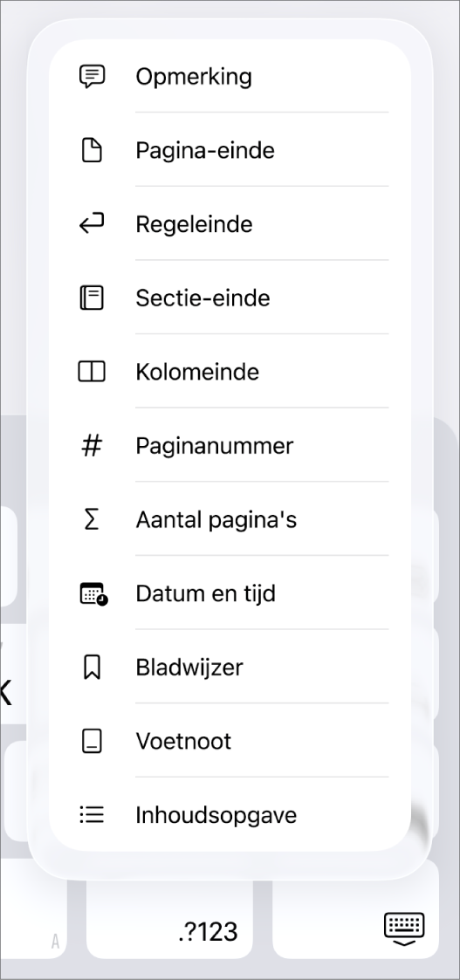The image size is (460, 980).
Task: Select the Sectie-einde menu entry
Action: [230, 298]
